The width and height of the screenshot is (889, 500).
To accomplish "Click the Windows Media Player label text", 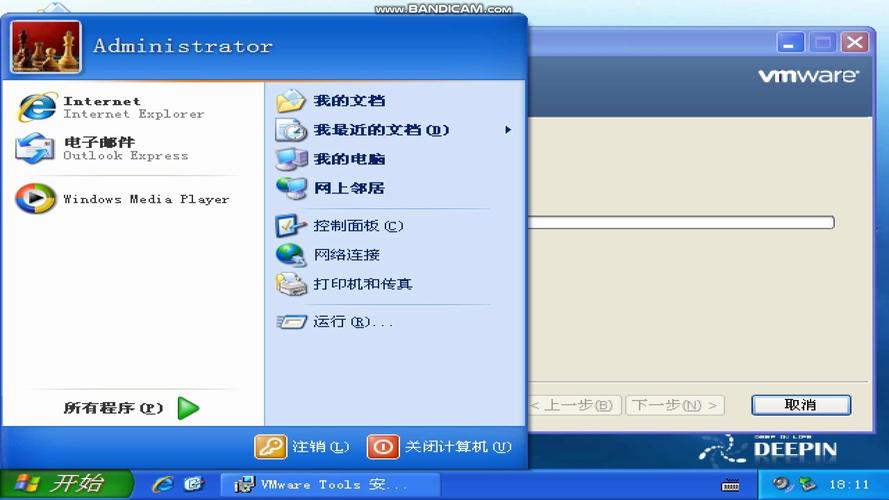I will tap(146, 199).
